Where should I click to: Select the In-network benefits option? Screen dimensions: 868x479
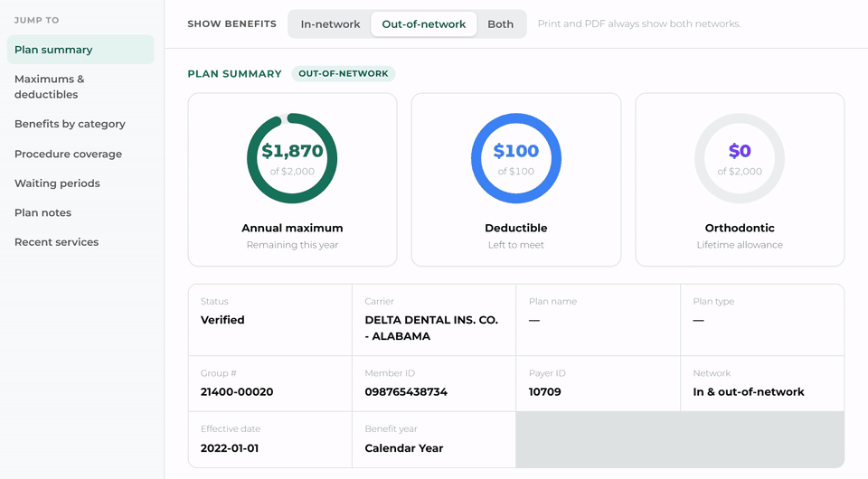(x=330, y=24)
